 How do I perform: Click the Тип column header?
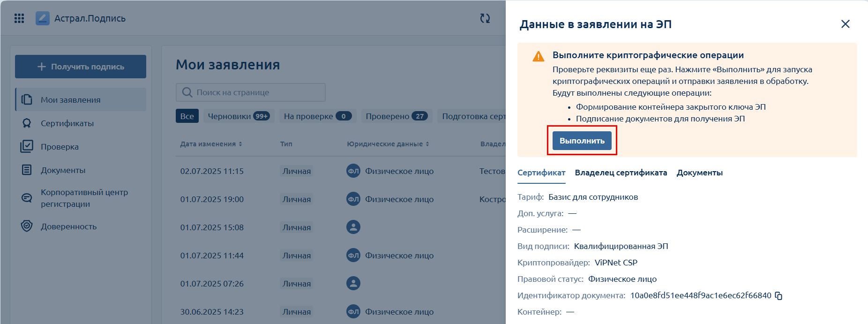coord(286,144)
